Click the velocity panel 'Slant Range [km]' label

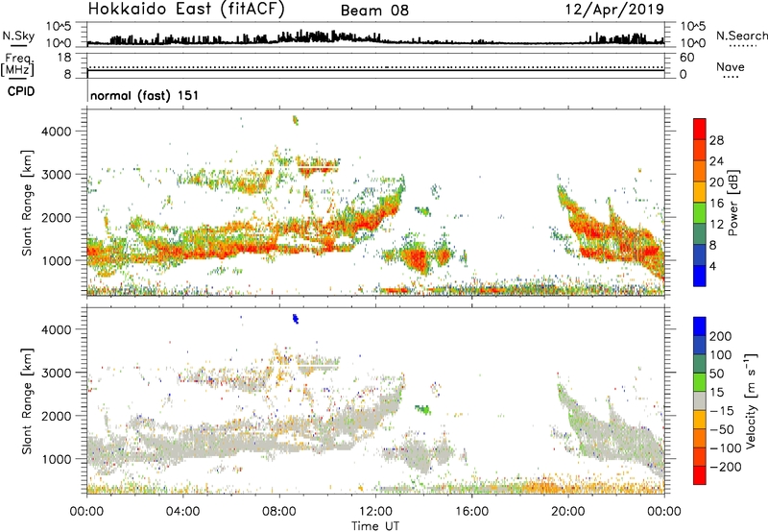click(x=27, y=401)
